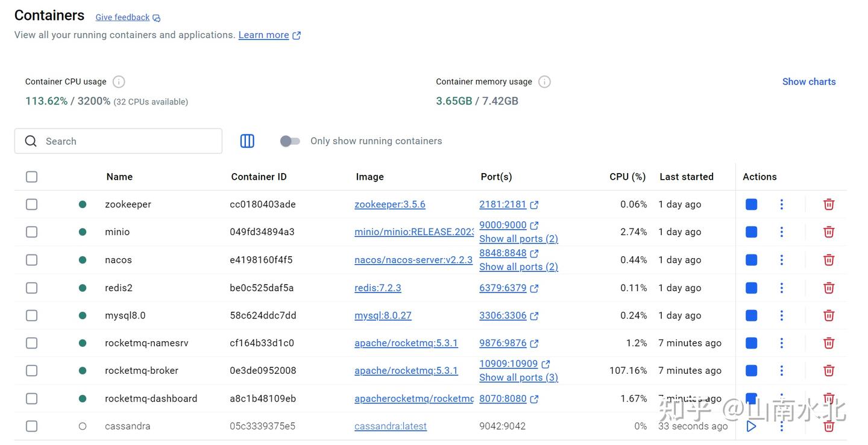This screenshot has width=868, height=445.
Task: Sort by the Name column header
Action: pos(119,177)
